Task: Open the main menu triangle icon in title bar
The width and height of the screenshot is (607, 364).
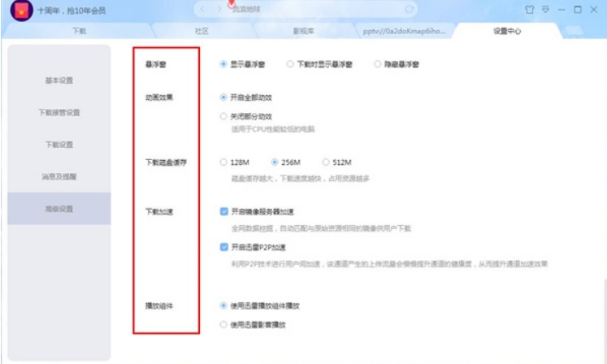Action: click(545, 9)
